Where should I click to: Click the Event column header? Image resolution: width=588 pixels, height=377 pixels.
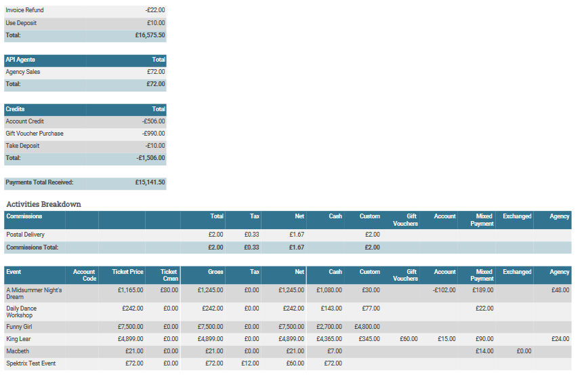tap(14, 272)
